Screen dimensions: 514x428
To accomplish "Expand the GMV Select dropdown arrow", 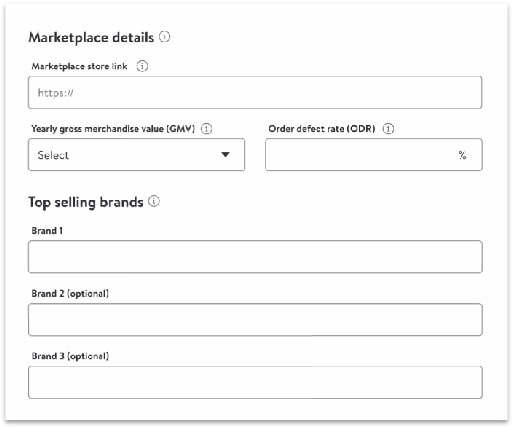I will pyautogui.click(x=226, y=154).
